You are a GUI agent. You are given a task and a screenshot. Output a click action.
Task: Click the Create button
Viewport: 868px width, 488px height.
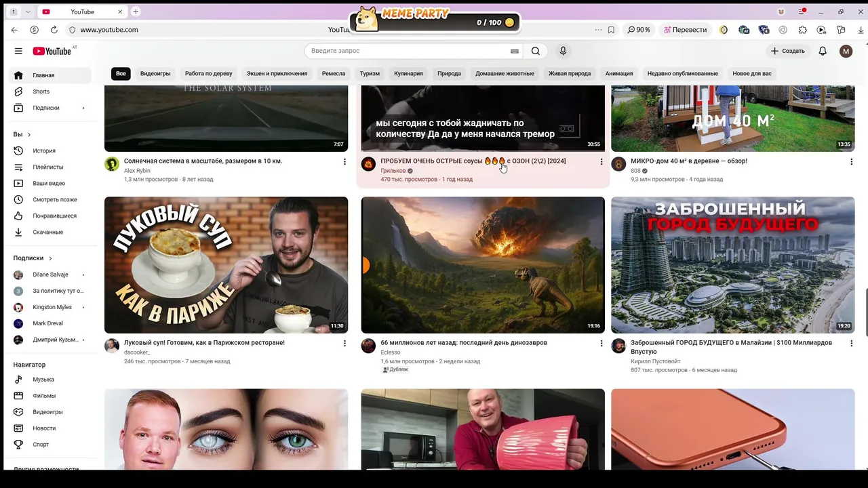tap(787, 51)
